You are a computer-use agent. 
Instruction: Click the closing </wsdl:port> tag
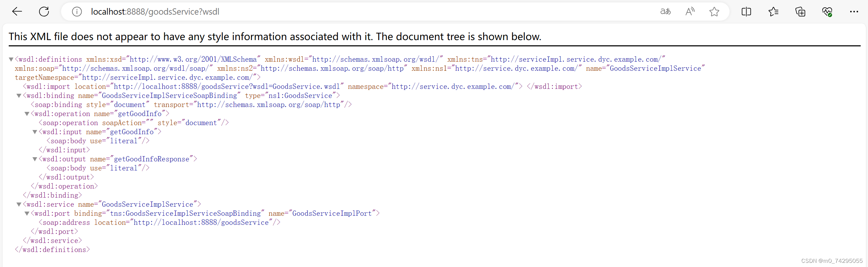tap(54, 231)
